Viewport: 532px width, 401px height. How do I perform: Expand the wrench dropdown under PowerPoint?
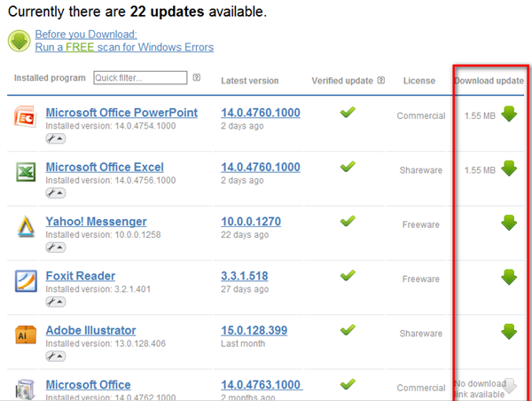coord(55,138)
